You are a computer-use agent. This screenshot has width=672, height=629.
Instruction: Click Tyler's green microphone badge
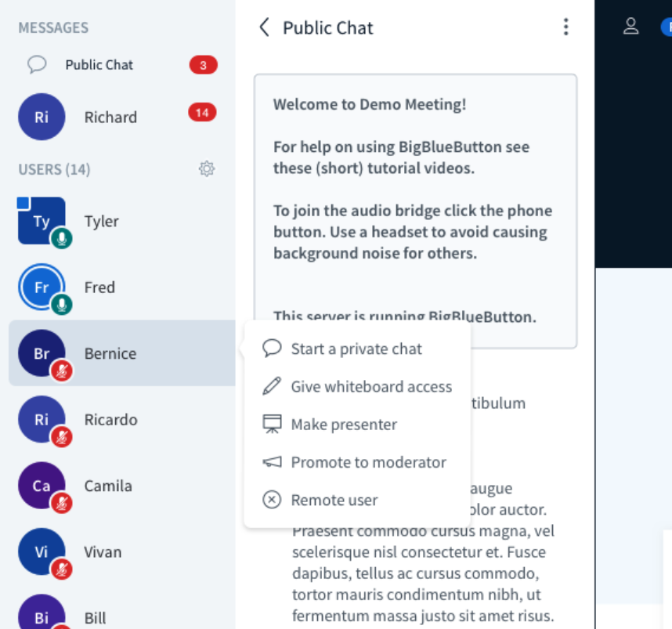pyautogui.click(x=62, y=238)
